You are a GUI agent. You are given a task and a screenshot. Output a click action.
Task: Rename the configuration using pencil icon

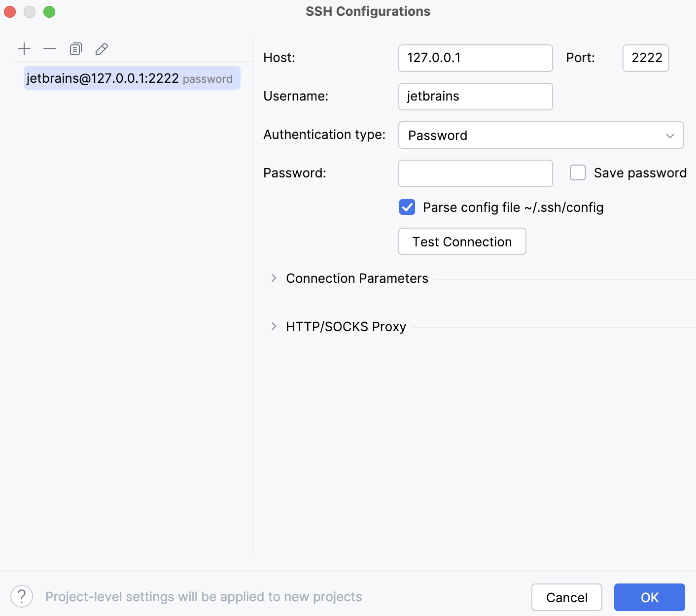click(102, 49)
